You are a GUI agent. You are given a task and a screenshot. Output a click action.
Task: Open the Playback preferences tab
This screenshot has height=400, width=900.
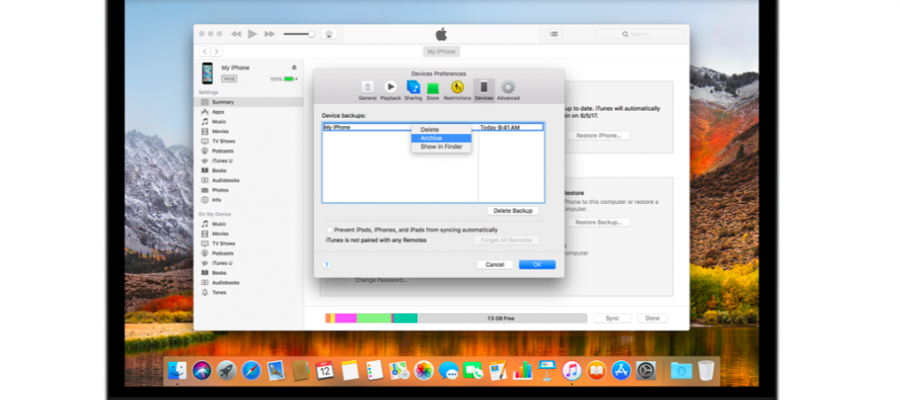point(390,91)
